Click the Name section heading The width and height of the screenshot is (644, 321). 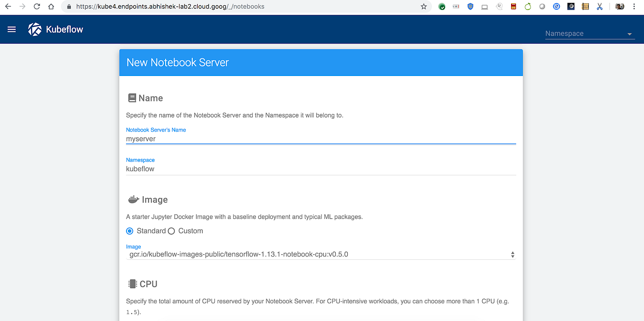click(151, 98)
